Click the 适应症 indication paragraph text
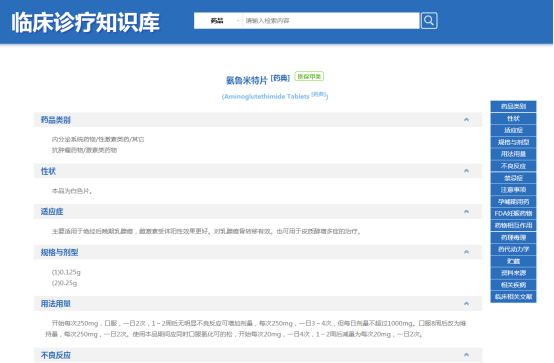 pyautogui.click(x=206, y=232)
